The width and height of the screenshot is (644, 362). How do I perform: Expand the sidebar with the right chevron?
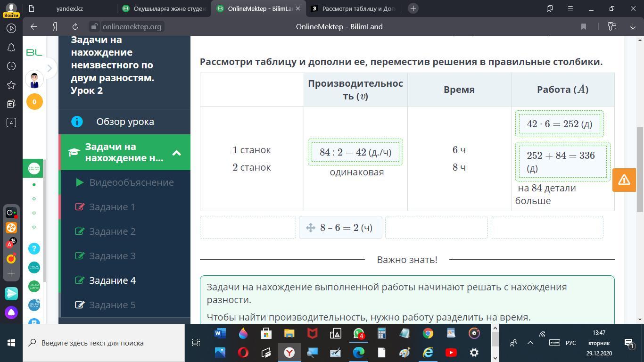coord(50,68)
